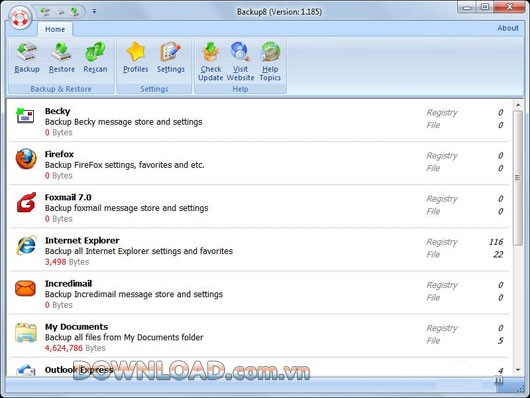Screen dimensions: 530x398
Task: Select the Foxmail 7.0 icon
Action: [x=26, y=202]
